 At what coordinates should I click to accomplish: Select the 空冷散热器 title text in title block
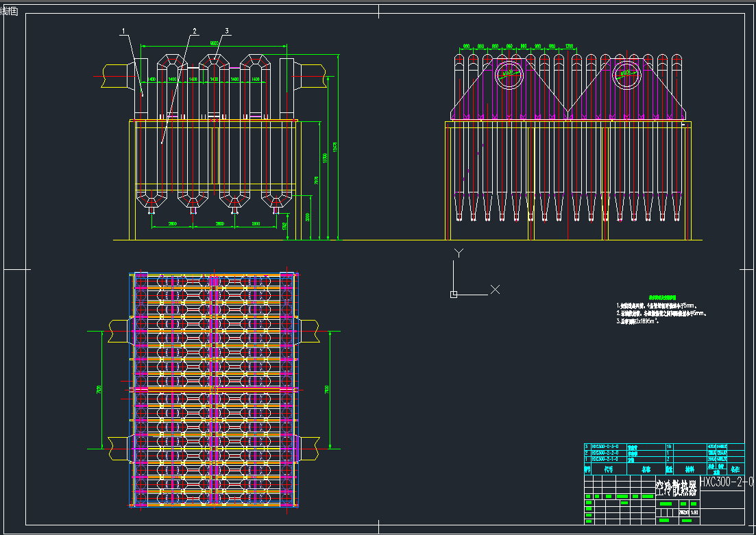coord(676,488)
